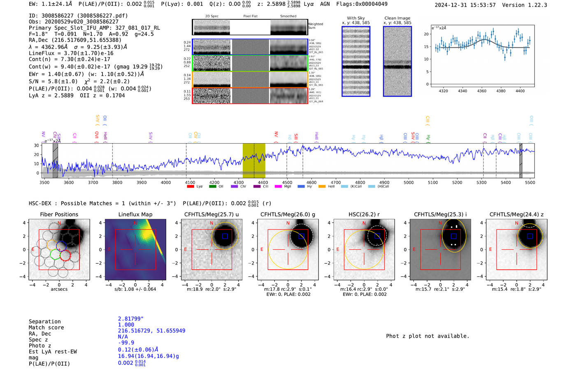Click the 2024-12-31 15:53:57 timestamp
The width and height of the screenshot is (576, 392).
[465, 5]
